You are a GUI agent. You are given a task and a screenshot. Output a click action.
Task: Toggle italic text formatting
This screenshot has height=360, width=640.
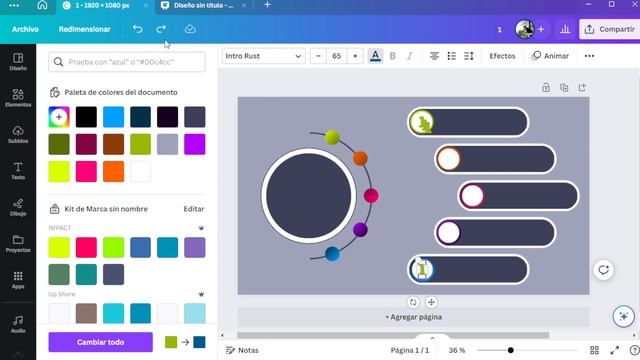coord(410,56)
